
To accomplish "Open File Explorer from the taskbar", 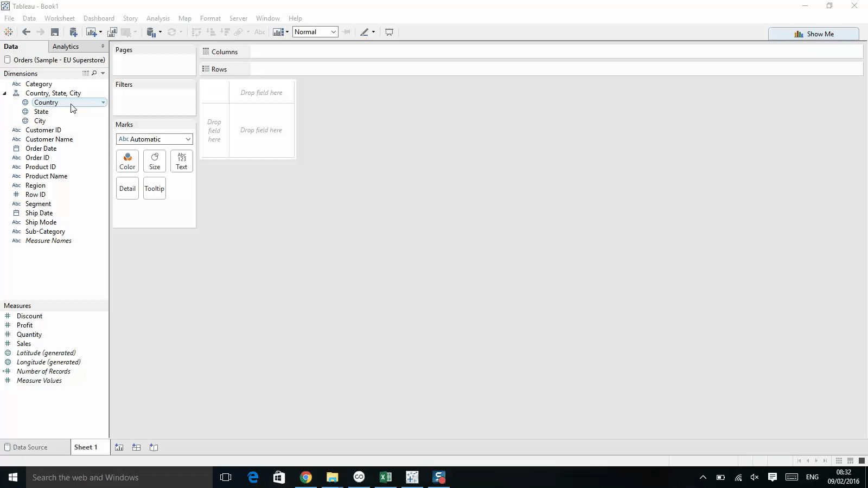I will 333,477.
